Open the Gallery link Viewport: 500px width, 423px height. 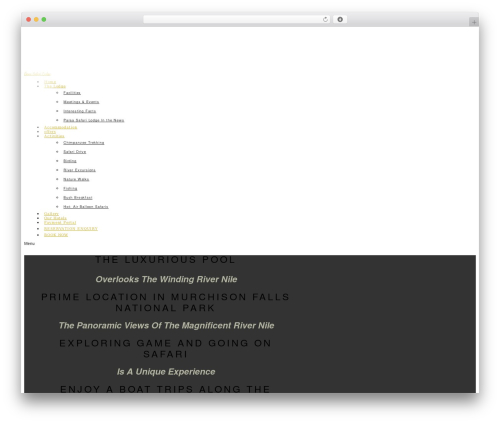[51, 214]
